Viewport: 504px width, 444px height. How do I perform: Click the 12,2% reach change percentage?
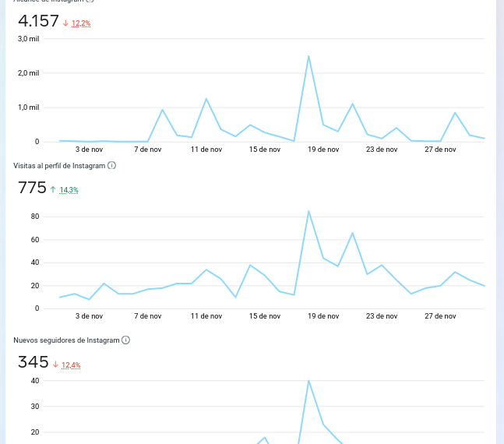(81, 23)
